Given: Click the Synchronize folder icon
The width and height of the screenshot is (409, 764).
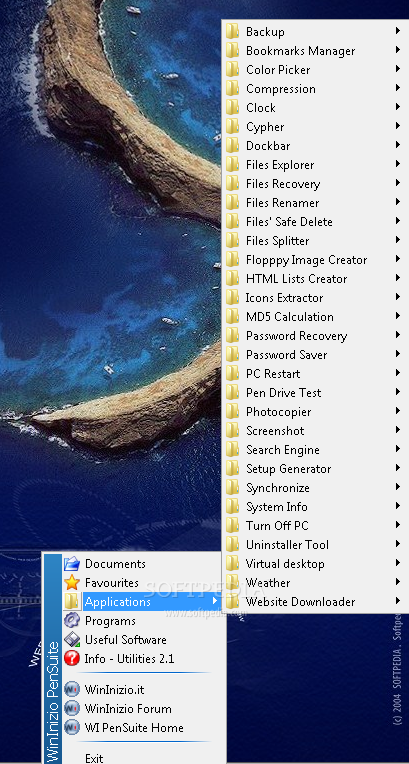Looking at the screenshot, I should [233, 488].
